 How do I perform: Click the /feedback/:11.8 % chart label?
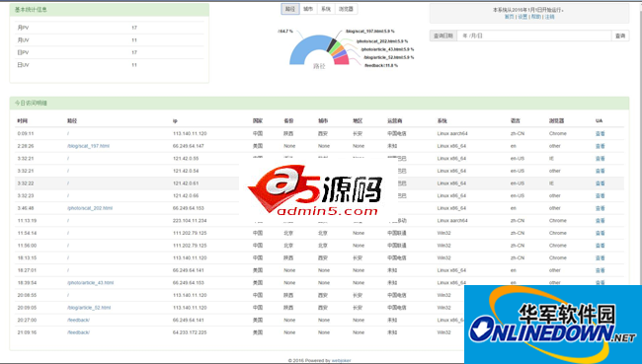(x=381, y=65)
